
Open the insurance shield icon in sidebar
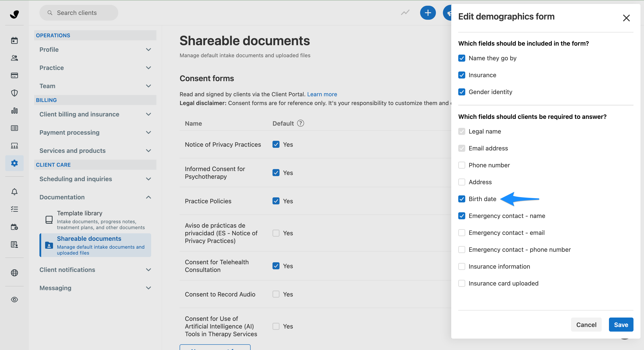(x=14, y=93)
